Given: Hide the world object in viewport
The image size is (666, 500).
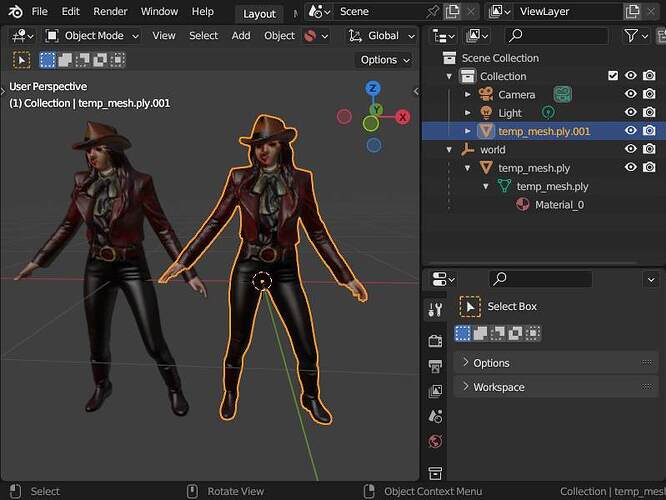Looking at the screenshot, I should pyautogui.click(x=631, y=149).
